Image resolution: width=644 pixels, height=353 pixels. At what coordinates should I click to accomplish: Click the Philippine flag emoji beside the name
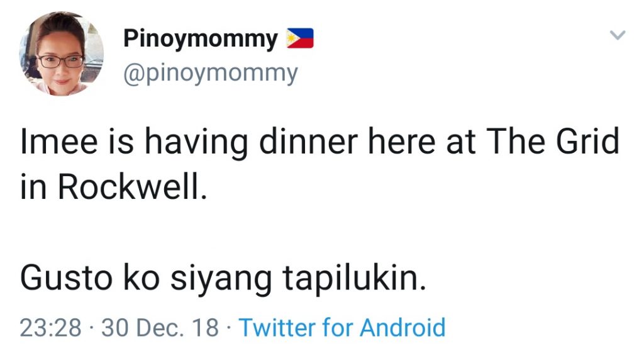[300, 39]
